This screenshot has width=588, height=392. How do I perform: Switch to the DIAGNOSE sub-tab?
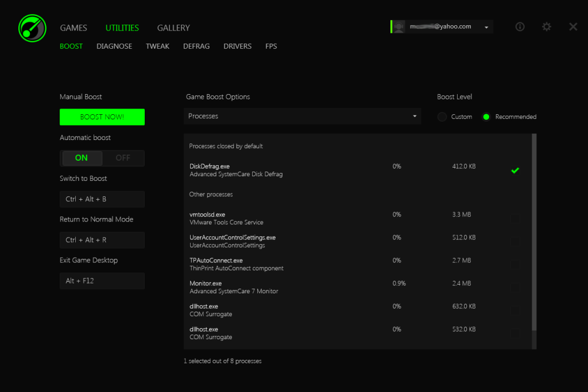[114, 46]
